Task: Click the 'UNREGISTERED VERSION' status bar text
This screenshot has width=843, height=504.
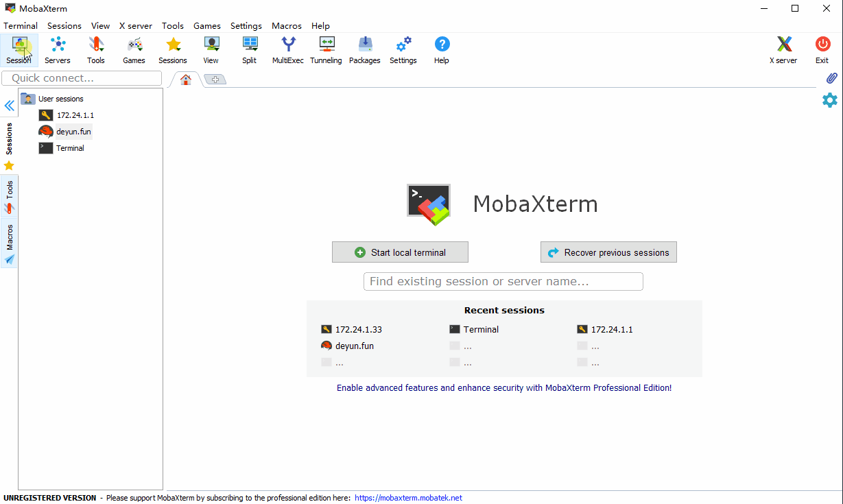Action: 50,498
